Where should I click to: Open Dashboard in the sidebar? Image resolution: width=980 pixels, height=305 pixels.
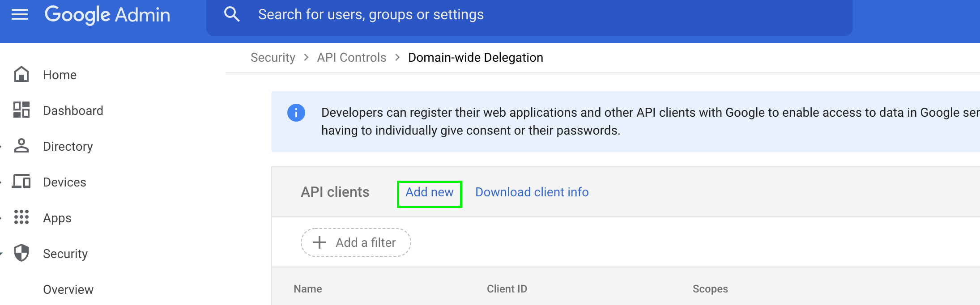pos(73,110)
